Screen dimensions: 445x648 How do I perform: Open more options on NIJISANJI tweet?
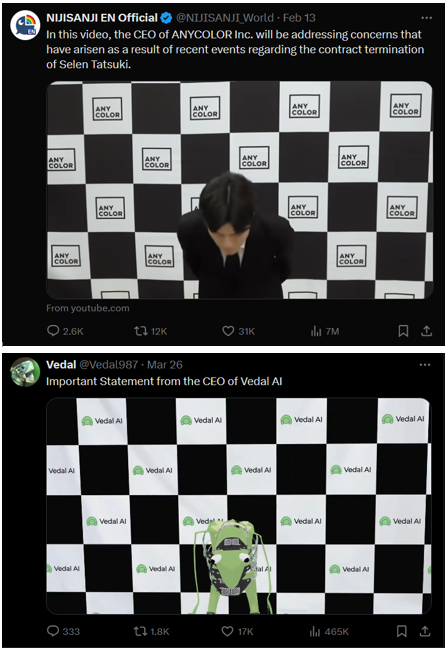(426, 18)
